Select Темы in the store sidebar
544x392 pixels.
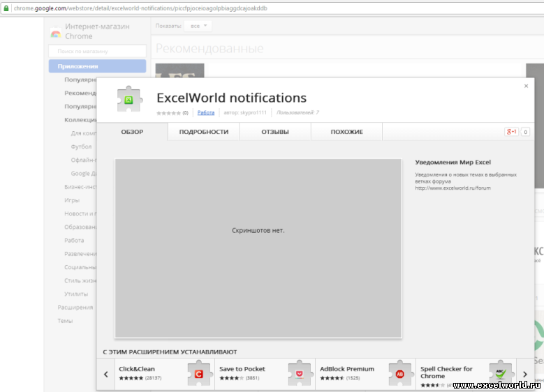[65, 321]
